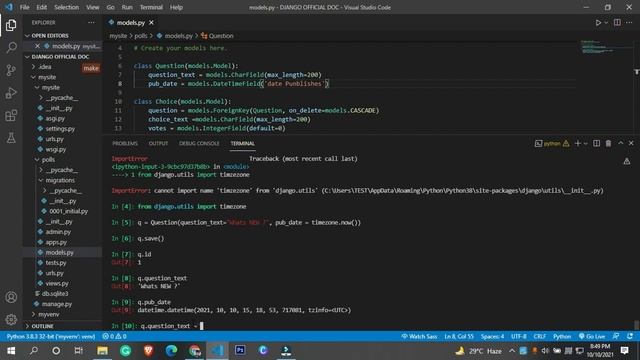Open File Explorer from the taskbar
Screen dimensions: 640x360
(x=102, y=351)
